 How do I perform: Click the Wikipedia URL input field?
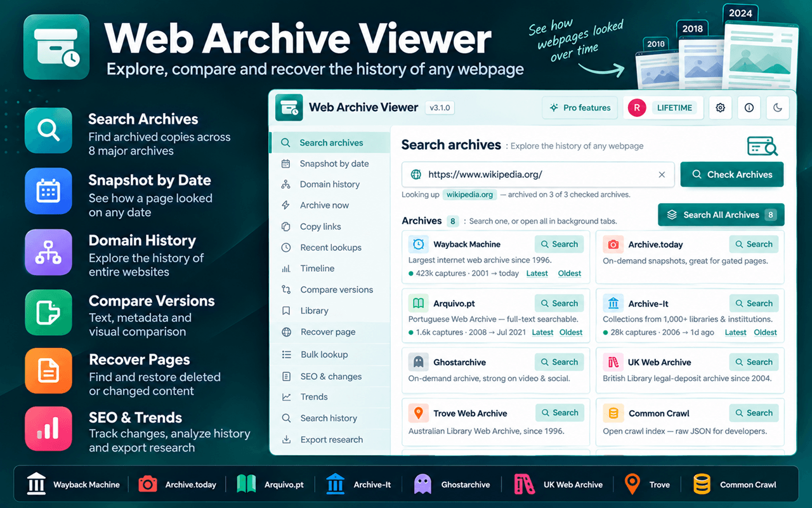click(x=538, y=175)
